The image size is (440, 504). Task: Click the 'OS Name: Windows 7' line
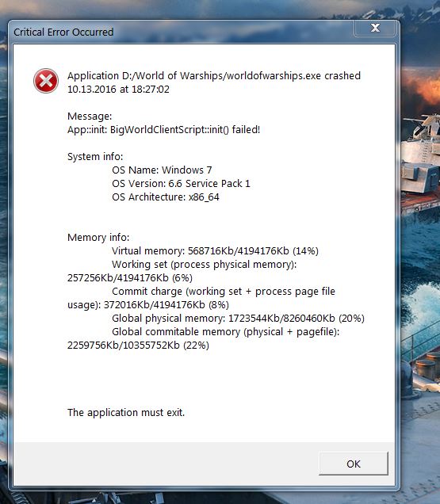(x=162, y=170)
